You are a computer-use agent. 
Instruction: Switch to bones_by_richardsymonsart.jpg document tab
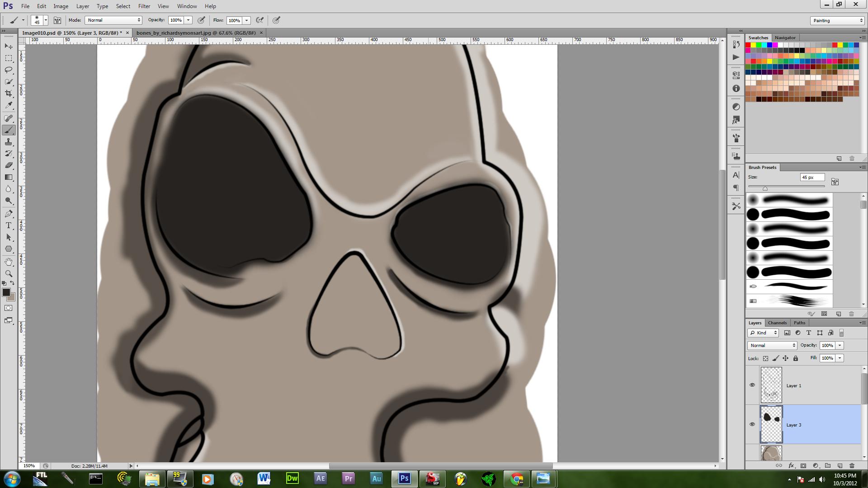pyautogui.click(x=196, y=33)
